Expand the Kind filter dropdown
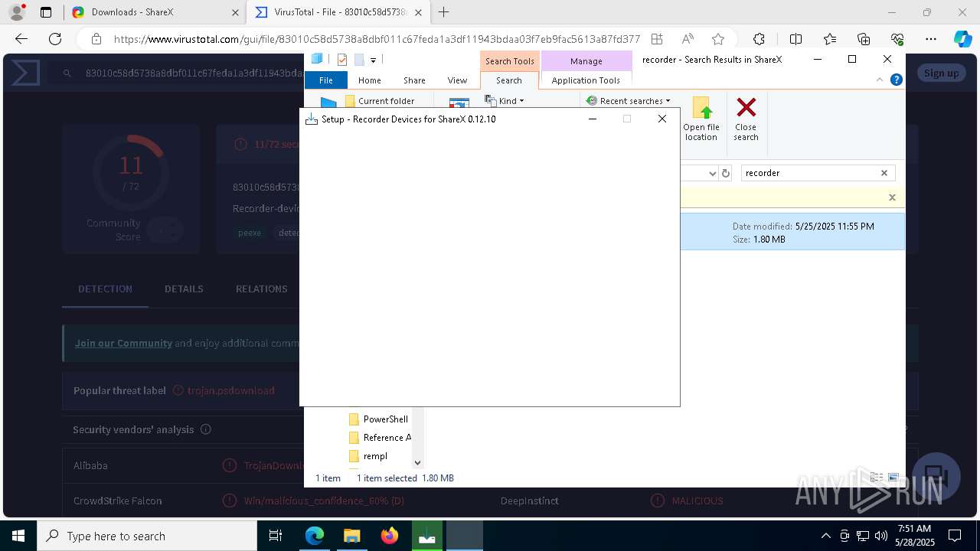The image size is (980, 551). 505,101
